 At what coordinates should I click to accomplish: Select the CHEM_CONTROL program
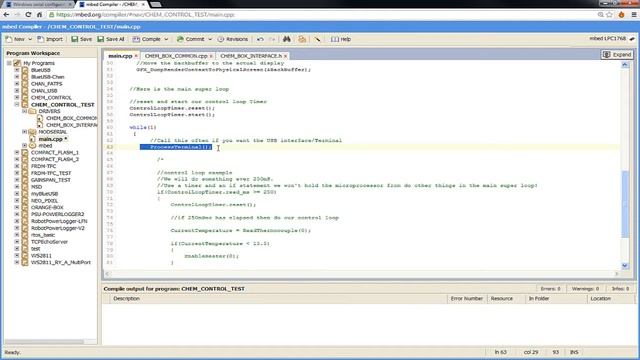[x=51, y=98]
